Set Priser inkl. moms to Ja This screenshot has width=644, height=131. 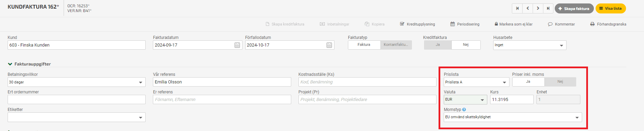pyautogui.click(x=528, y=82)
